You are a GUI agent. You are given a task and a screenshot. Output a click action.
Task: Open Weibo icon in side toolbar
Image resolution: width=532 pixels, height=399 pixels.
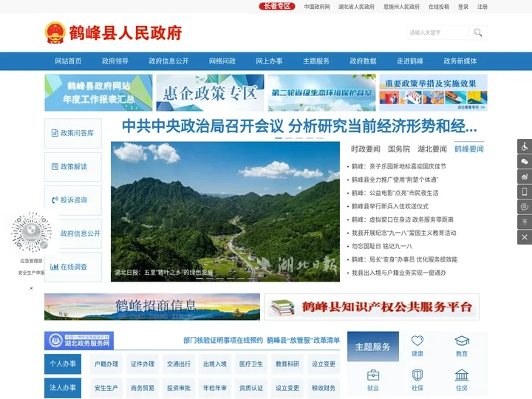525,177
